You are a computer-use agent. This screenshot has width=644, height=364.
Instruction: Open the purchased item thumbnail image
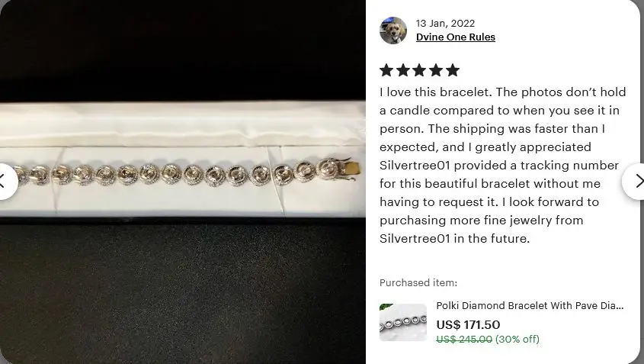(x=403, y=322)
